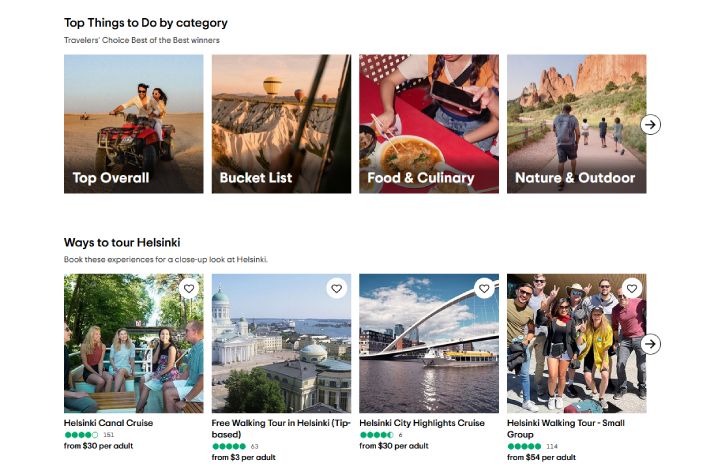This screenshot has height=467, width=714.
Task: Open Free Walking Tour in Helsinki link
Action: coord(280,428)
